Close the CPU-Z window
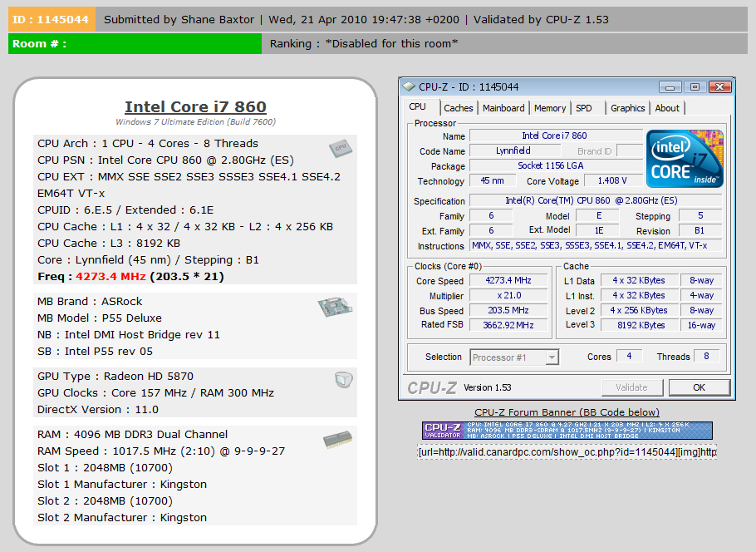This screenshot has width=756, height=552. click(x=719, y=86)
